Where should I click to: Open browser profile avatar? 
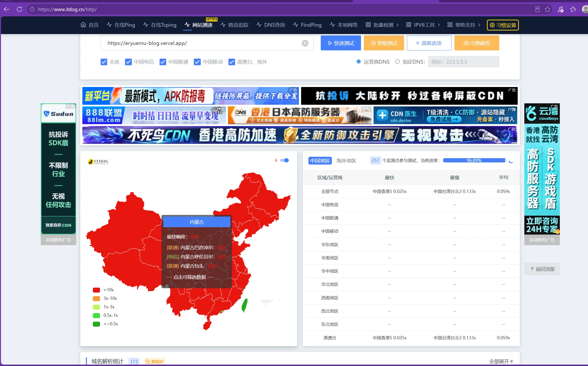click(x=585, y=9)
